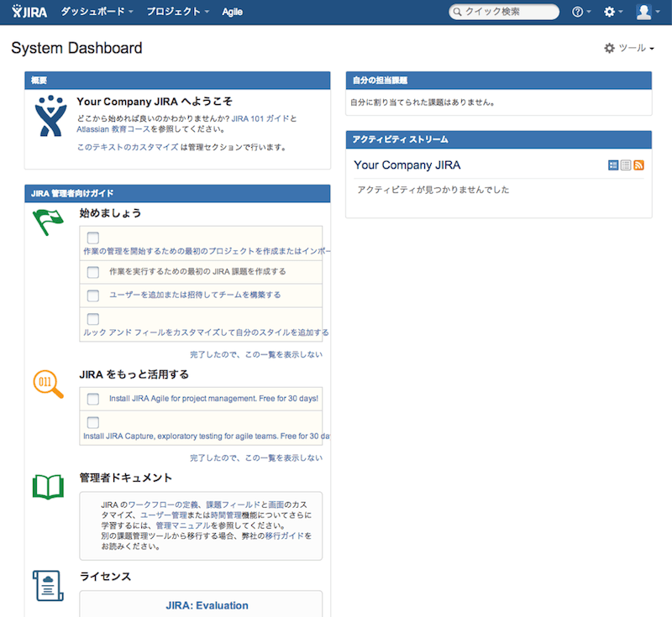Click the green flag icon by 始めましょう
The height and width of the screenshot is (617, 672).
click(48, 222)
